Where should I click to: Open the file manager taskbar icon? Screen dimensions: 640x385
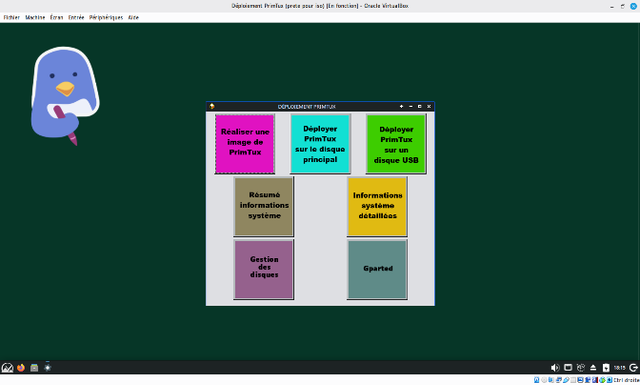click(x=34, y=367)
